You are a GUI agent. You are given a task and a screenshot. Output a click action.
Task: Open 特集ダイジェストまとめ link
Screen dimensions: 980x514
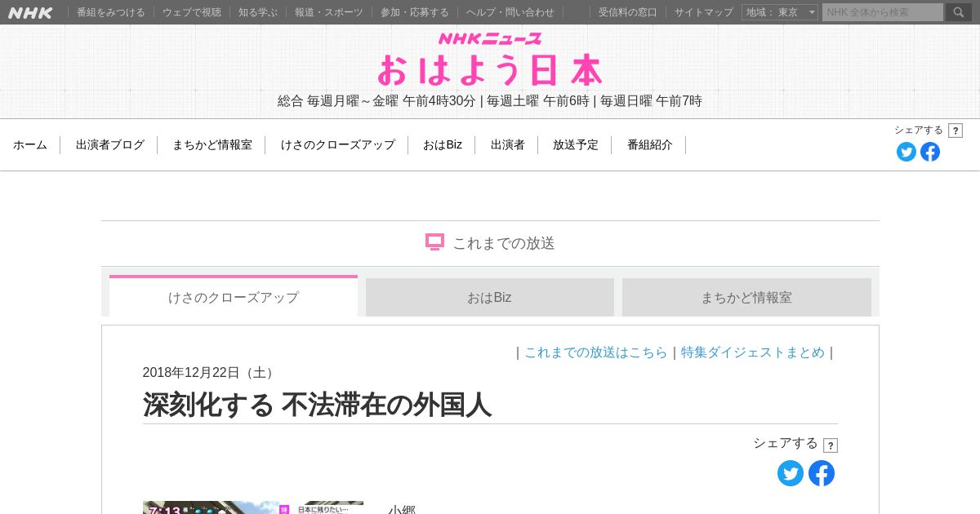753,352
